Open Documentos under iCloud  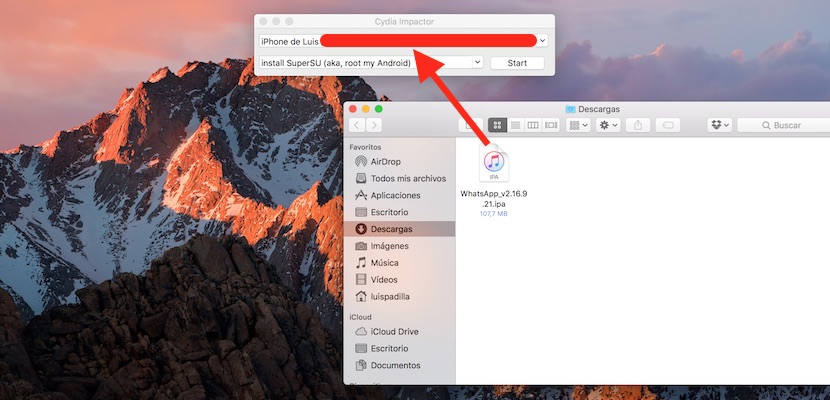(x=400, y=366)
